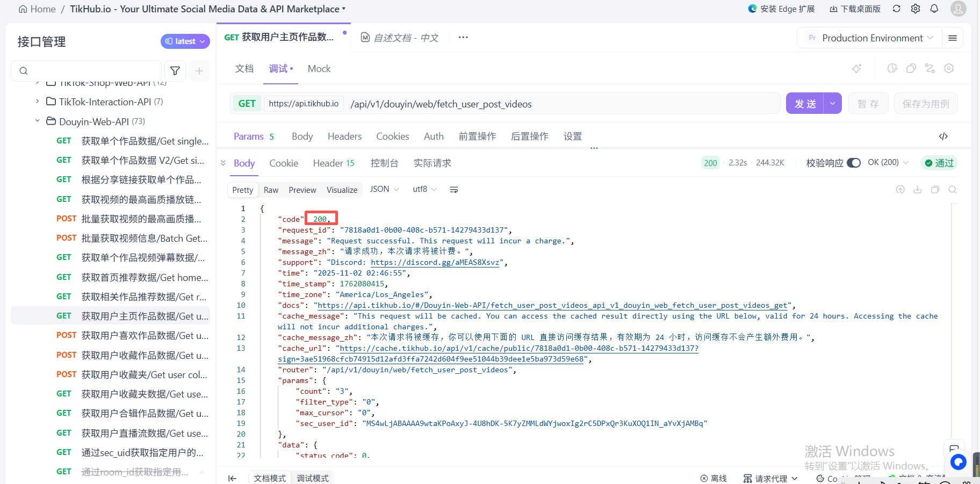Click the 发送 send button

pos(805,104)
